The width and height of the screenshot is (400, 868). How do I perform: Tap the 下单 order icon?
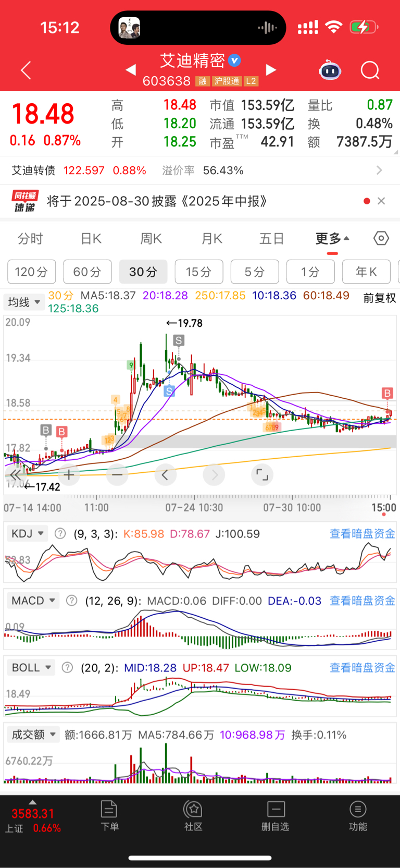pos(109,816)
